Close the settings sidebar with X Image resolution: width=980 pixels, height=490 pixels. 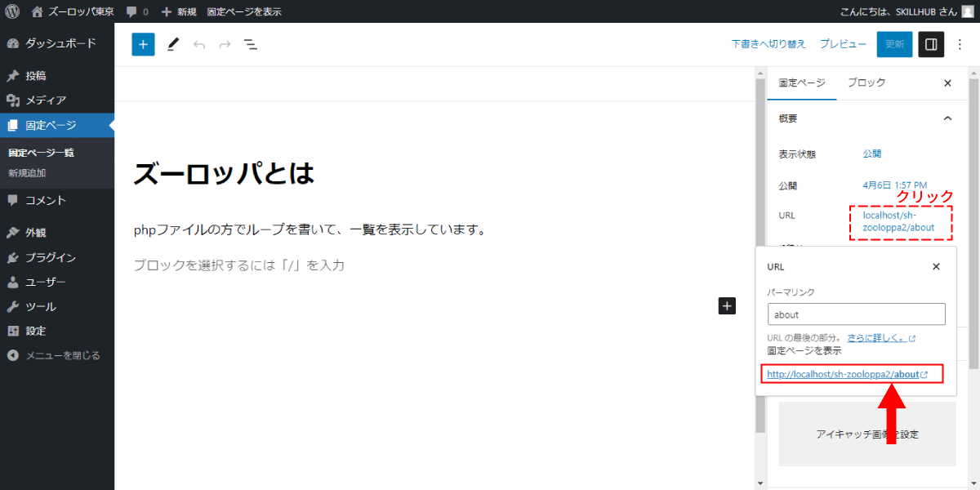(947, 83)
